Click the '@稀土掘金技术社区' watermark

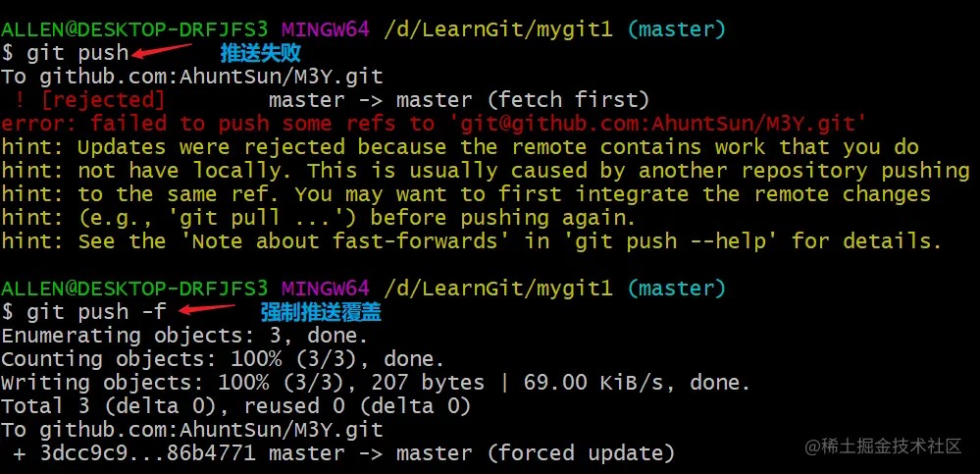coord(883,446)
